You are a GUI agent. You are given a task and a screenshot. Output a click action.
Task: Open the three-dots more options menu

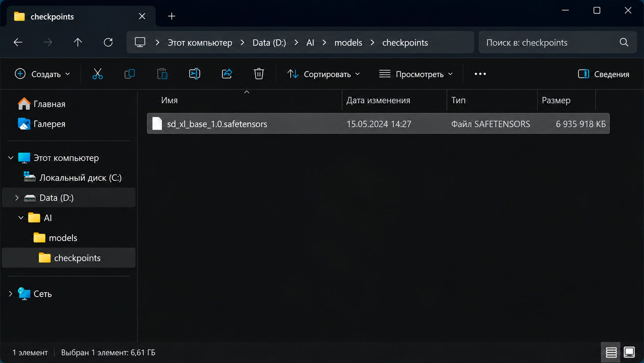[x=480, y=74]
